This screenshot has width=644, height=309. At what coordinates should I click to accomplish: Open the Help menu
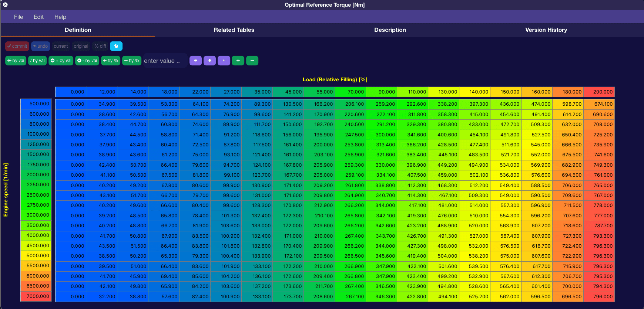pos(60,17)
